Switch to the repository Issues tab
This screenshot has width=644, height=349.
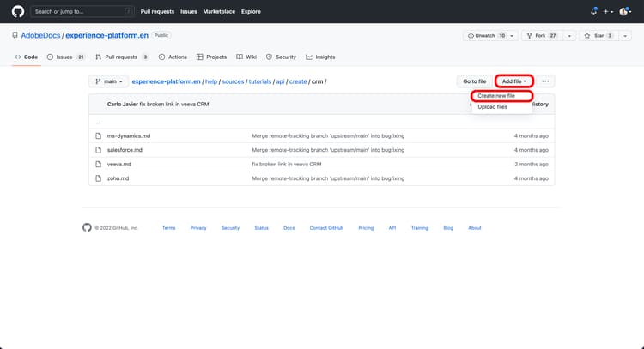click(x=66, y=57)
